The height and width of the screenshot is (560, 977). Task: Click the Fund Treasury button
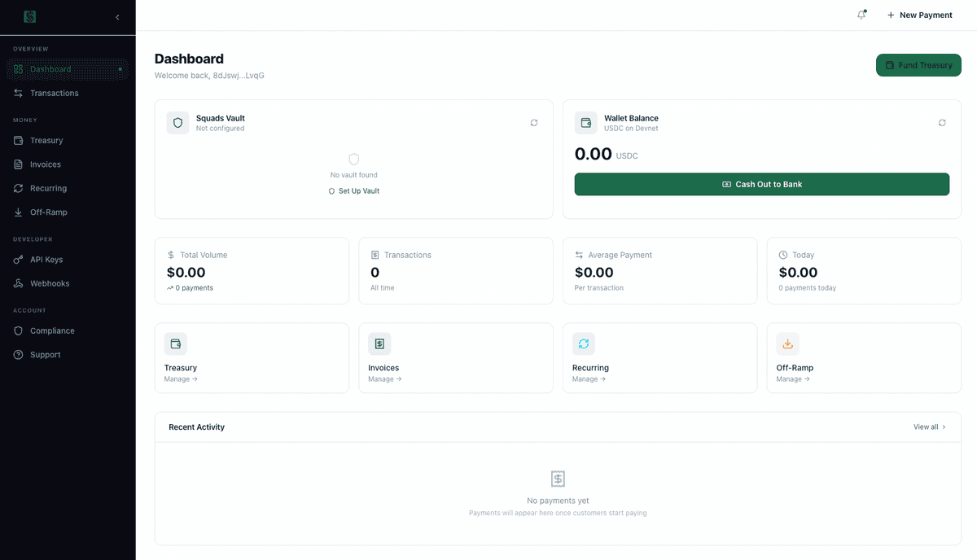pos(918,65)
